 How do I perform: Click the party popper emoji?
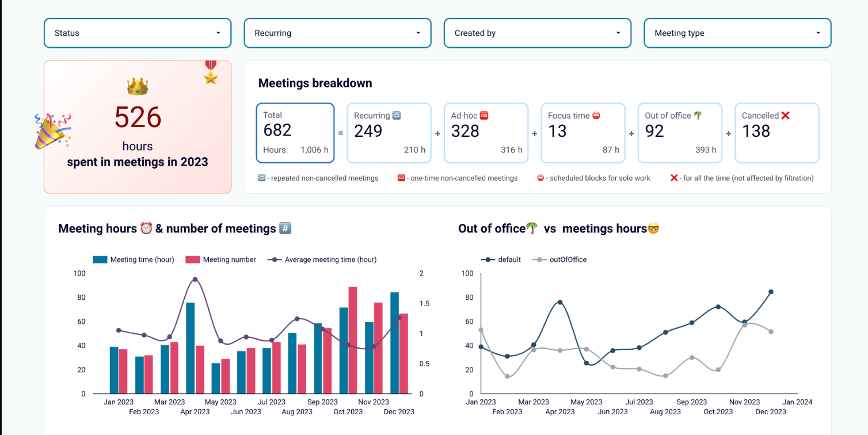(x=51, y=131)
